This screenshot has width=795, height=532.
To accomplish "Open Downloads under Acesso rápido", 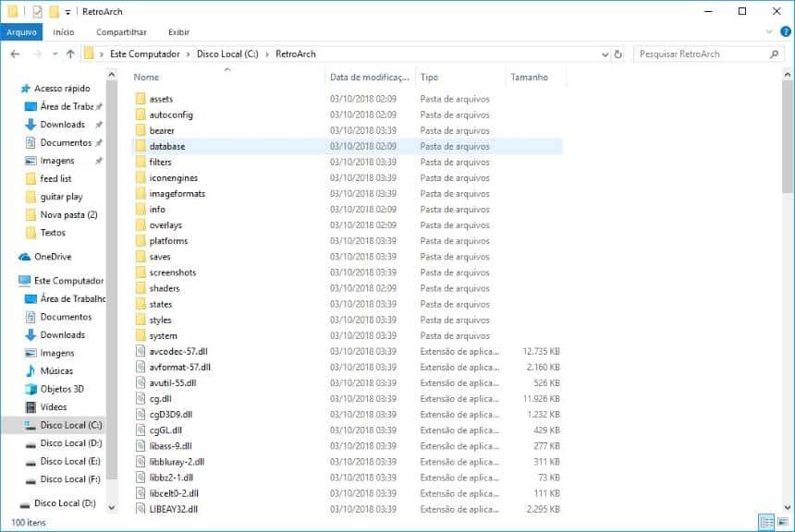I will [x=62, y=124].
